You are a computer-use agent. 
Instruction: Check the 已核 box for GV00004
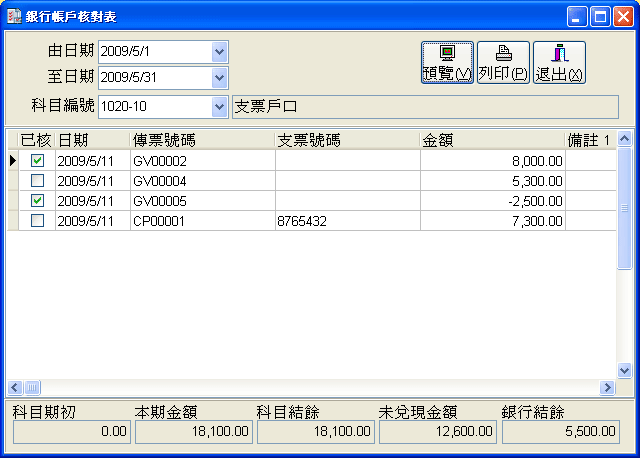pos(38,180)
